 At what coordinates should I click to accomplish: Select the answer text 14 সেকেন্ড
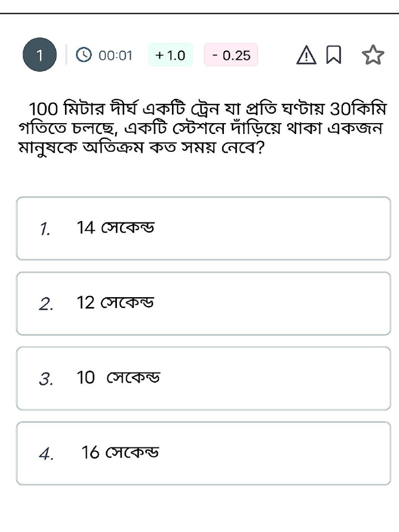115,228
